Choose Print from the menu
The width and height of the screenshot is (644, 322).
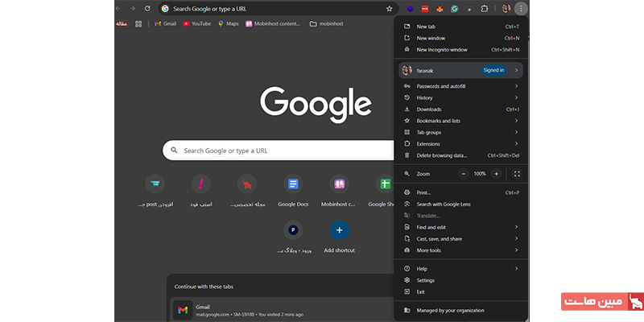460,192
